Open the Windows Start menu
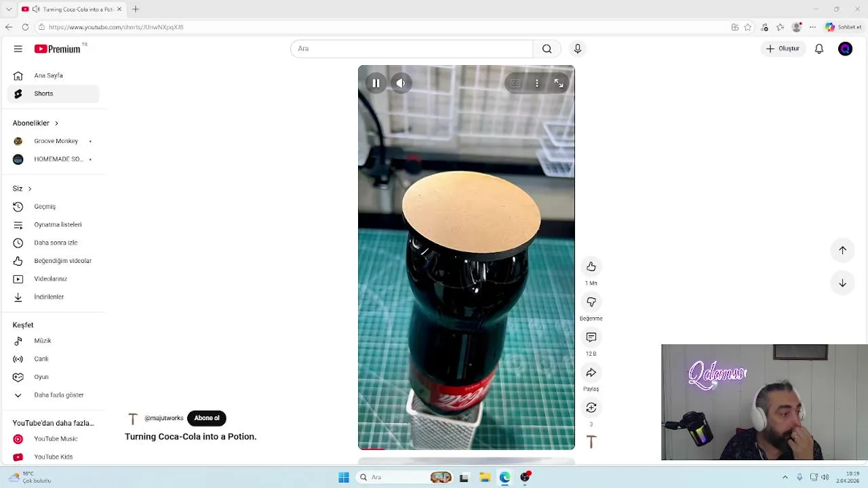This screenshot has width=868, height=488. pyautogui.click(x=344, y=477)
